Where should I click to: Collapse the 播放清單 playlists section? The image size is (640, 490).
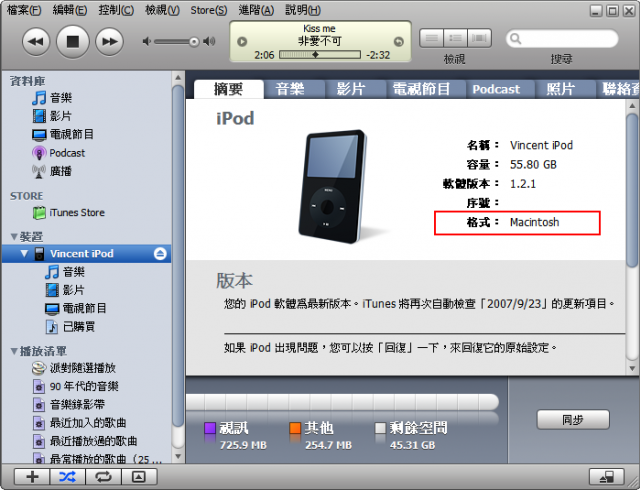click(x=14, y=351)
